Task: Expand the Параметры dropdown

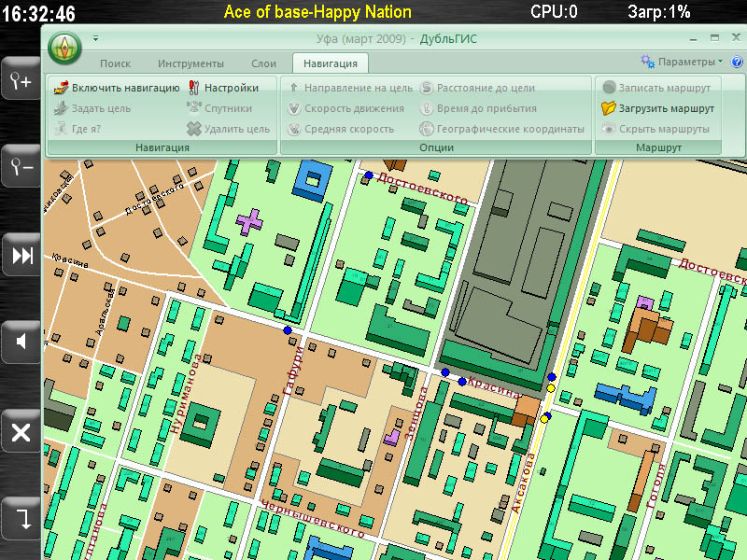Action: coord(683,62)
